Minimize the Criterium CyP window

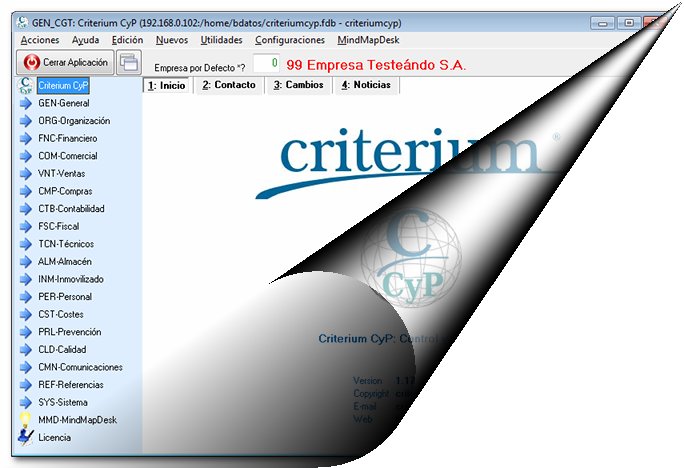[x=602, y=23]
